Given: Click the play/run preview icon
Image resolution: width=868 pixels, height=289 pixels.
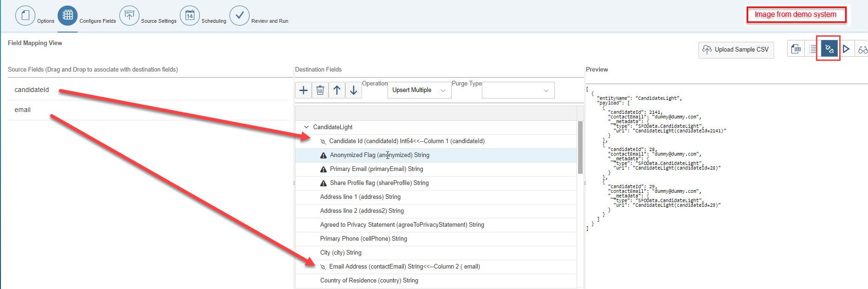Looking at the screenshot, I should pos(846,49).
